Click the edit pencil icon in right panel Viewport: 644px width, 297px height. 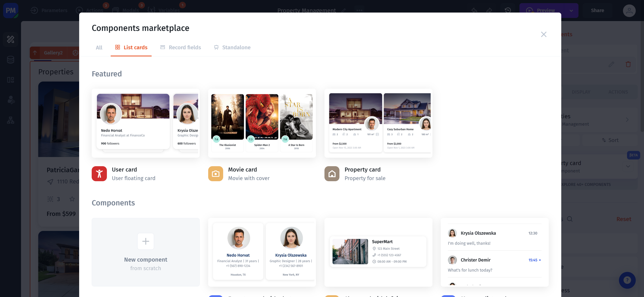[611, 65]
